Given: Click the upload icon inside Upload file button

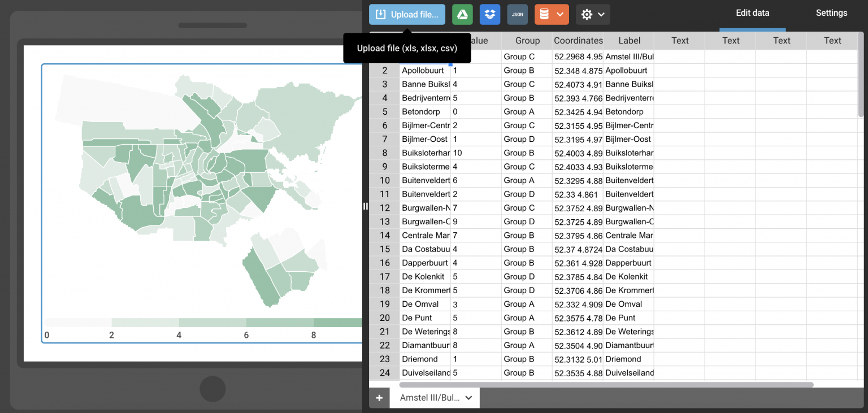Looking at the screenshot, I should click(380, 14).
